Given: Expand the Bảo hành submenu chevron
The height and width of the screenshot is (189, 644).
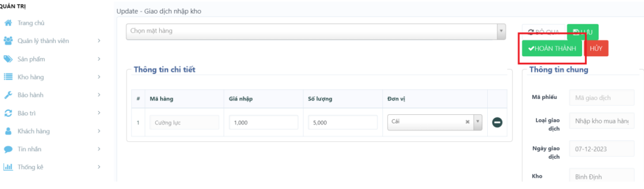Looking at the screenshot, I should click(99, 95).
